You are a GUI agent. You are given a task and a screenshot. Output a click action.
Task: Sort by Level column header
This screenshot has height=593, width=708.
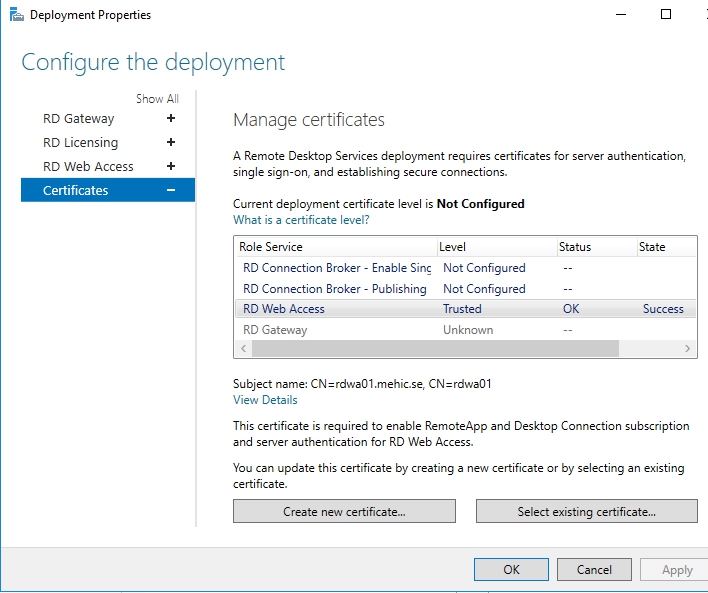tap(495, 247)
